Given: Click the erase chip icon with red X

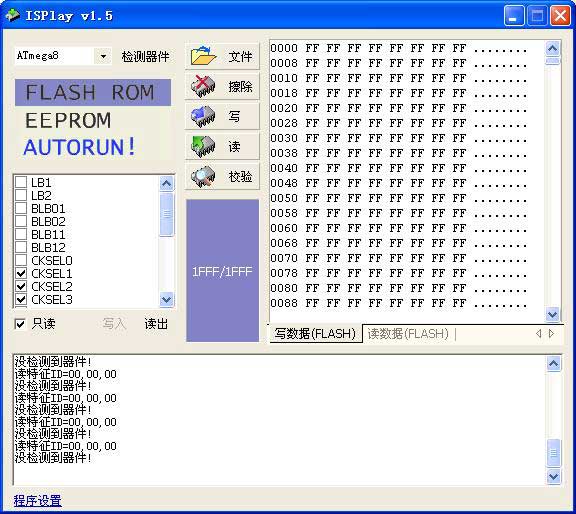Looking at the screenshot, I should [x=203, y=86].
